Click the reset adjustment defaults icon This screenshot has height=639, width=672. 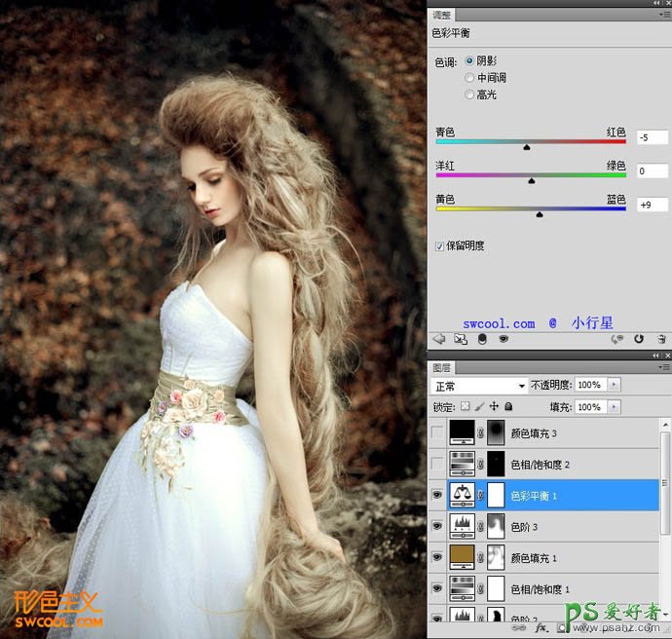(x=639, y=339)
